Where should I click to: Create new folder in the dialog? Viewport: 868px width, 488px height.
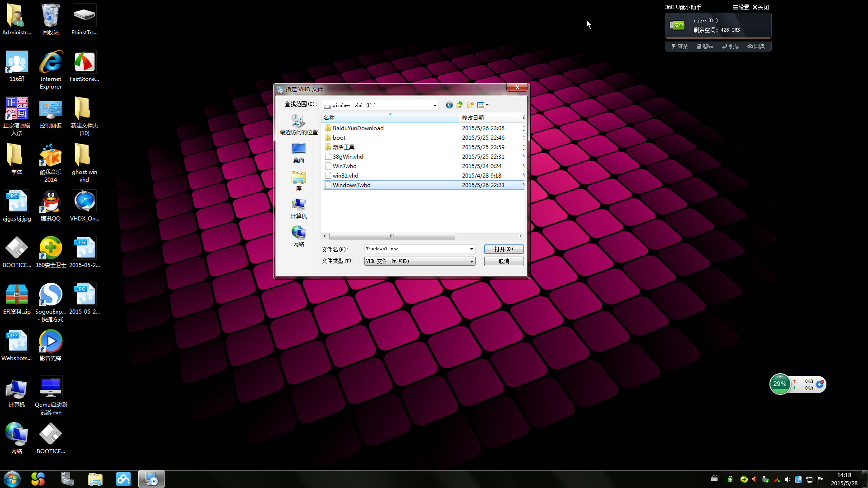click(x=470, y=105)
